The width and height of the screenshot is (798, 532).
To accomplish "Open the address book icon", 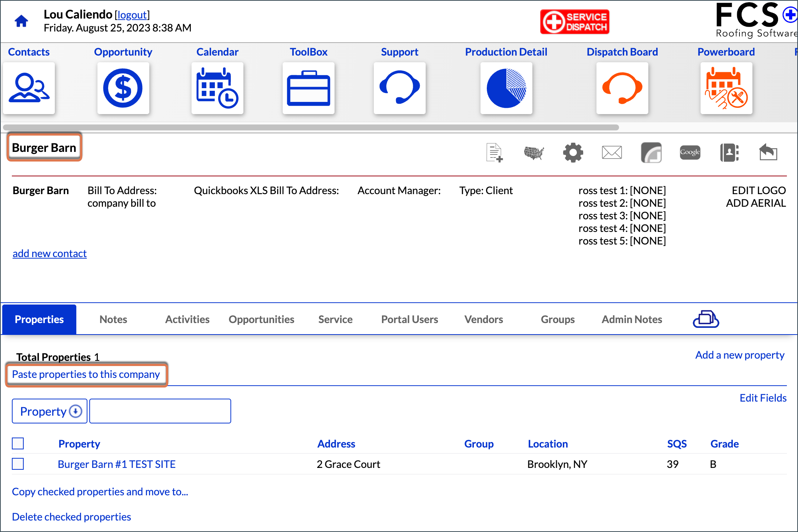I will click(729, 152).
